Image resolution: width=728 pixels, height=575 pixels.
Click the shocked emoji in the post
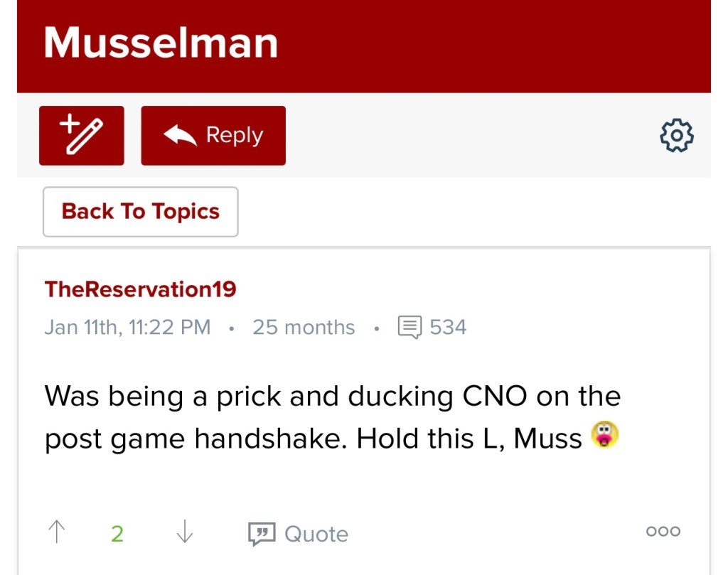(604, 435)
